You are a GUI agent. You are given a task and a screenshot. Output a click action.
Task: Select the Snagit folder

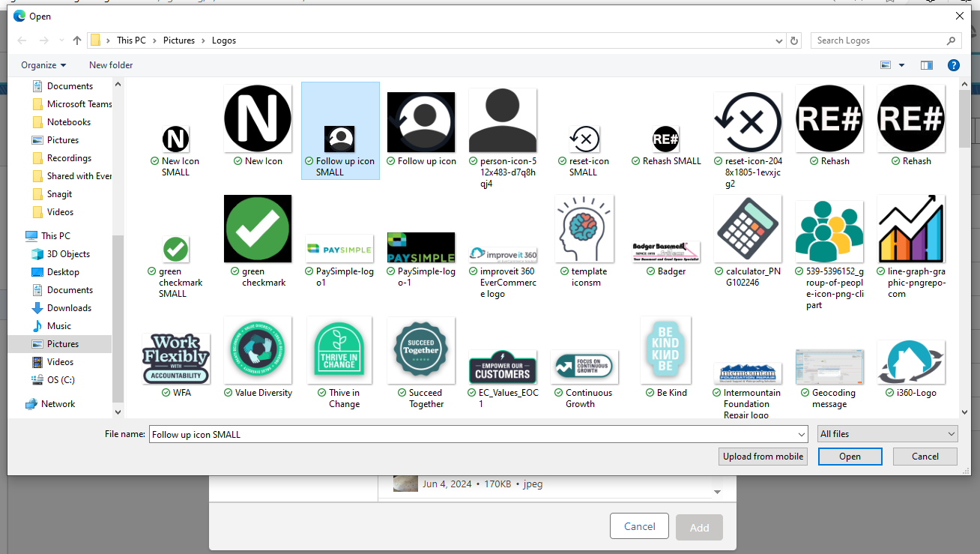53,194
